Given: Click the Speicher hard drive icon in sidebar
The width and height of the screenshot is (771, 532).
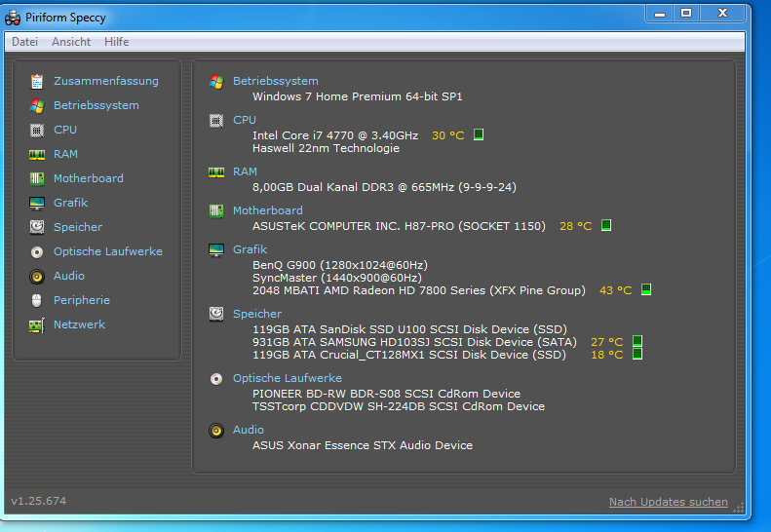Looking at the screenshot, I should tap(37, 227).
